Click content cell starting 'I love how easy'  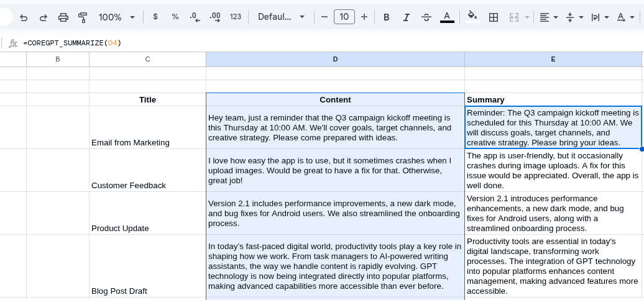pyautogui.click(x=335, y=170)
